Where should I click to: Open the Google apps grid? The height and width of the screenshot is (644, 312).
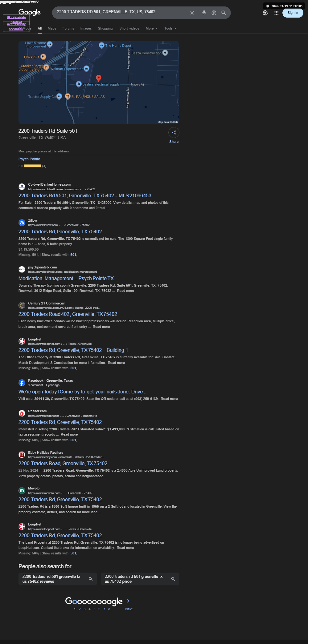click(276, 13)
